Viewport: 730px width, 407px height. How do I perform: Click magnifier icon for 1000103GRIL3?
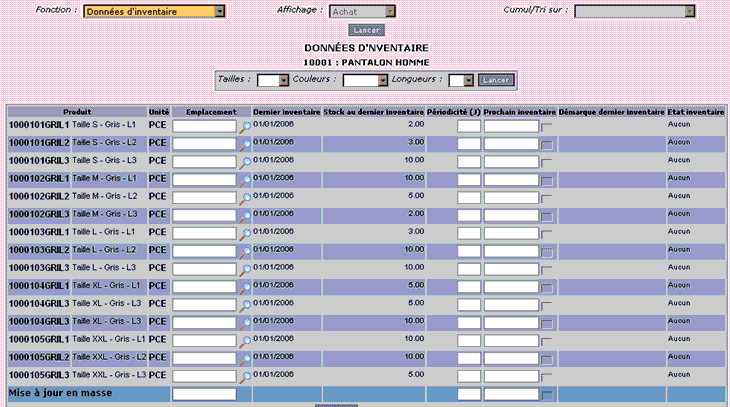point(245,270)
